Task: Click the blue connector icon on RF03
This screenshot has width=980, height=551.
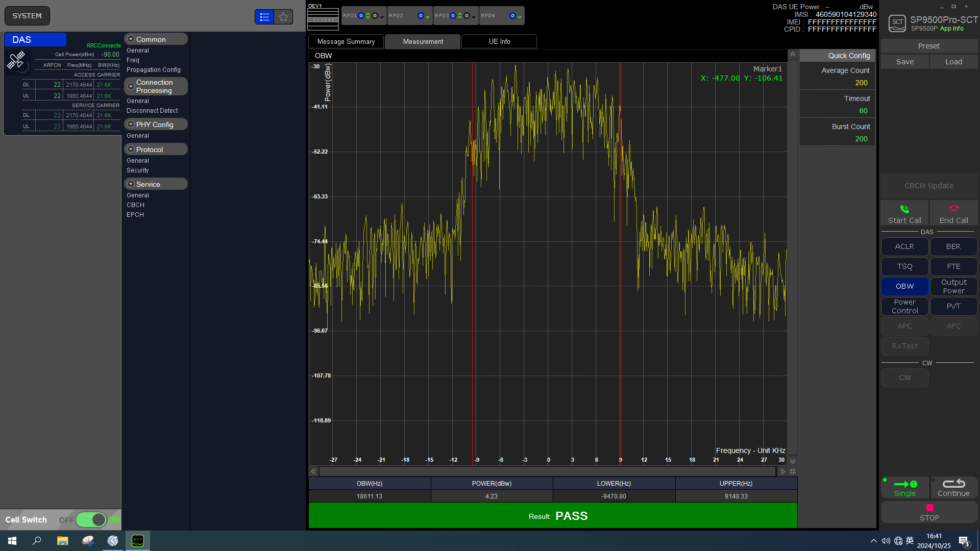Action: (x=453, y=16)
